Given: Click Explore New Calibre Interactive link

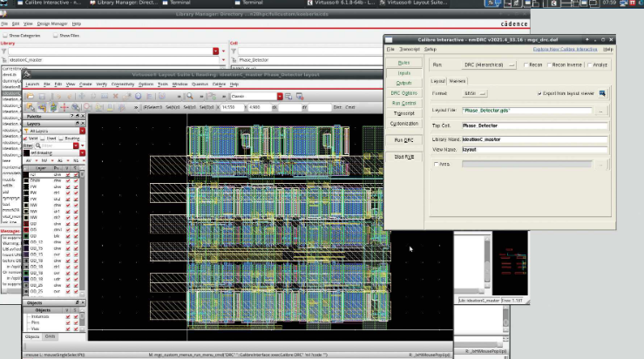Looking at the screenshot, I should point(566,50).
